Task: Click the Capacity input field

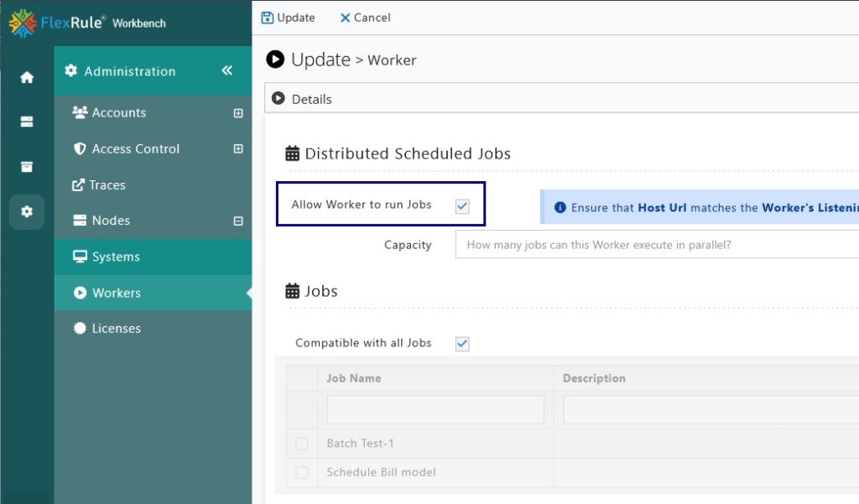Action: [658, 244]
